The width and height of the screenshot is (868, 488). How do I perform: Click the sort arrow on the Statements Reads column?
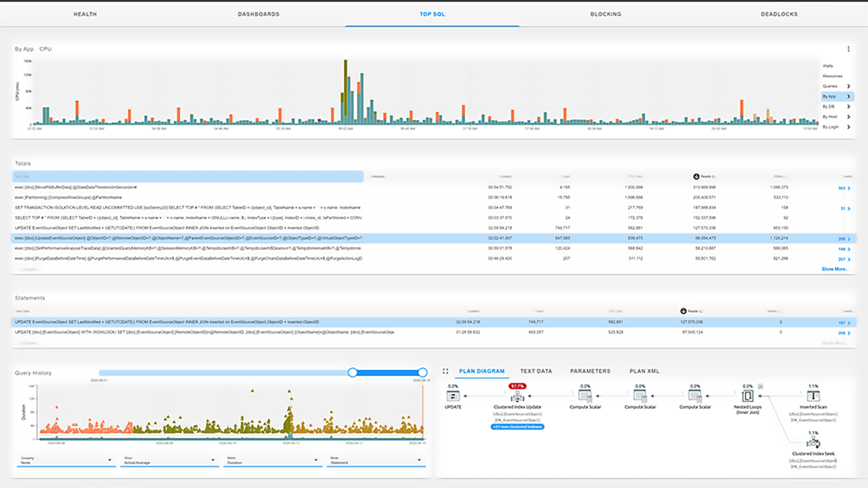[684, 311]
